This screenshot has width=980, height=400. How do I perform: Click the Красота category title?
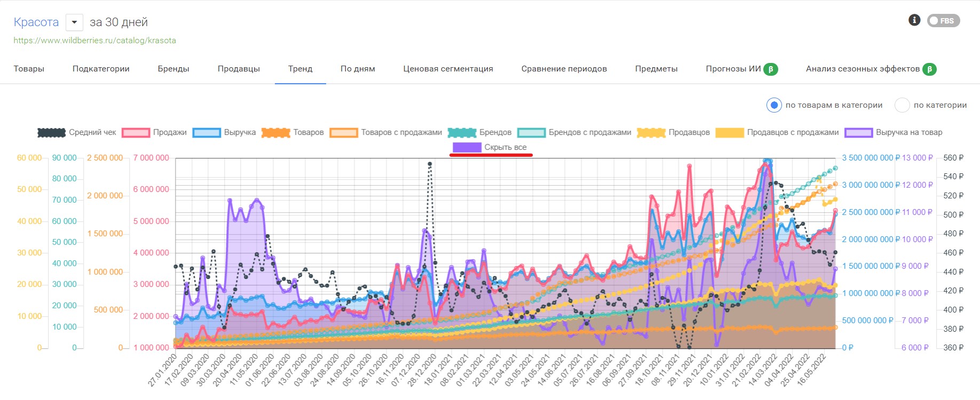pos(36,22)
